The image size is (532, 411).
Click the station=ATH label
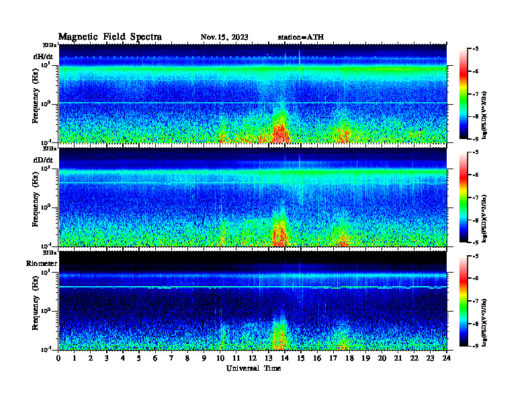tap(301, 38)
